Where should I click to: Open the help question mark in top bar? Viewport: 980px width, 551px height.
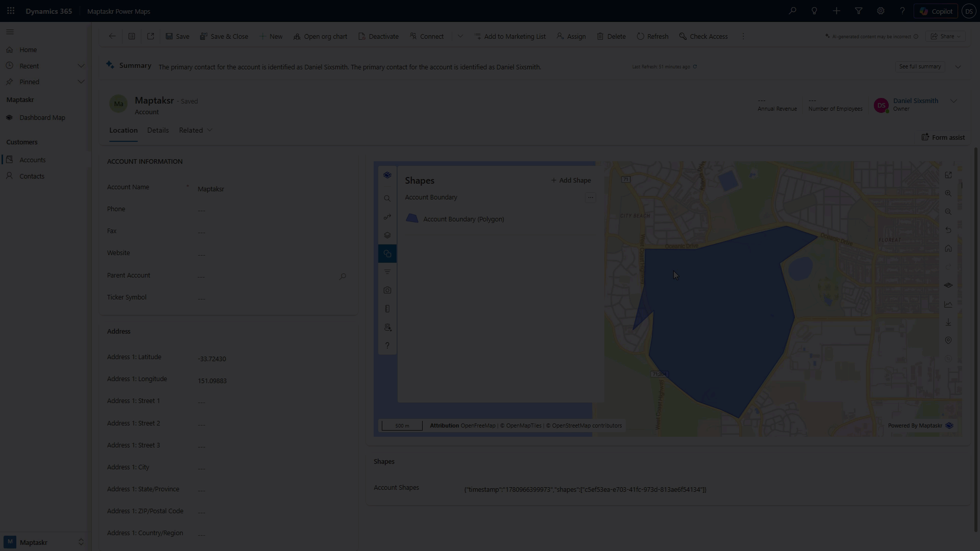tap(902, 11)
